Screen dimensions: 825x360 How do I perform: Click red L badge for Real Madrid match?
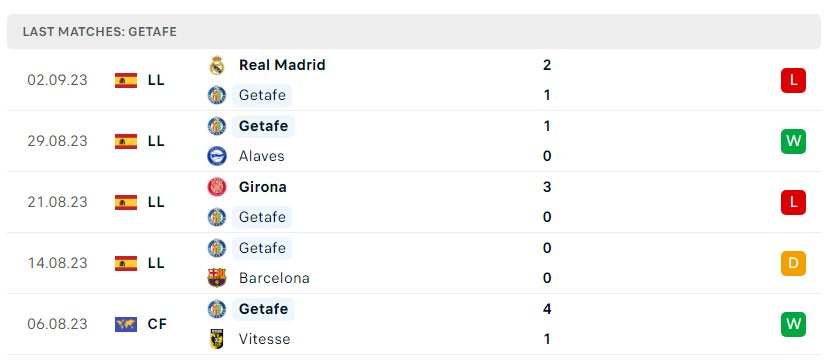[793, 81]
